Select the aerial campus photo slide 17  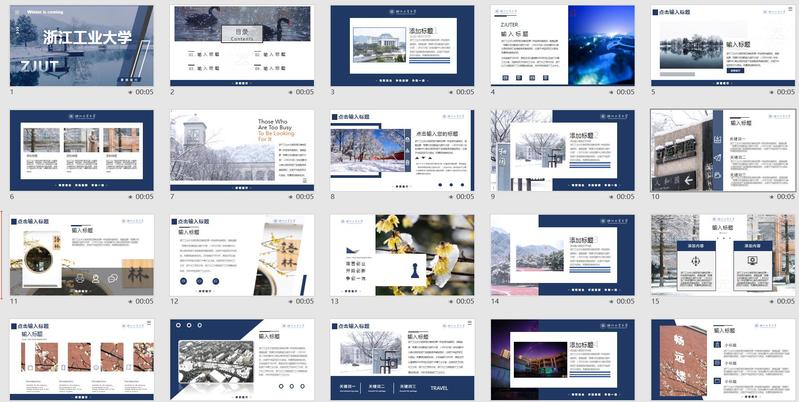pos(242,360)
